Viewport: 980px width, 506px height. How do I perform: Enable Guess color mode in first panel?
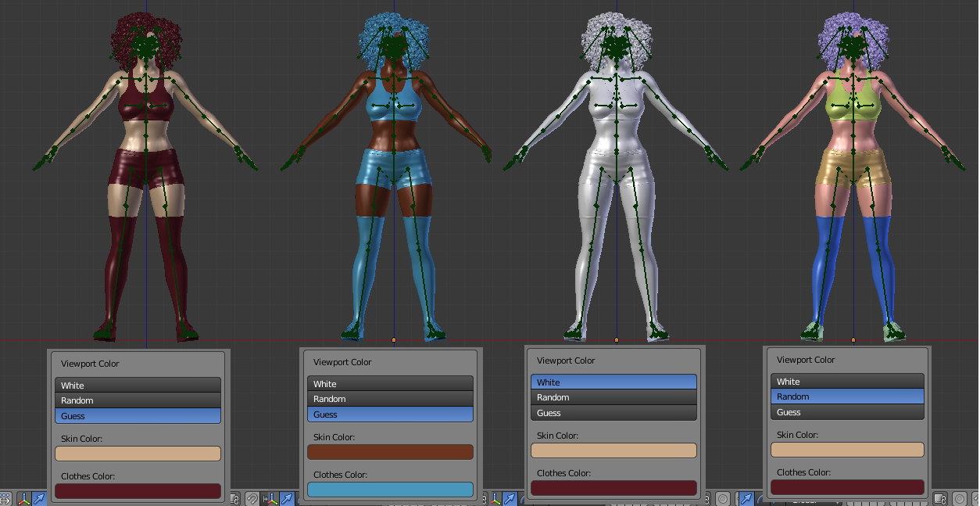[138, 415]
